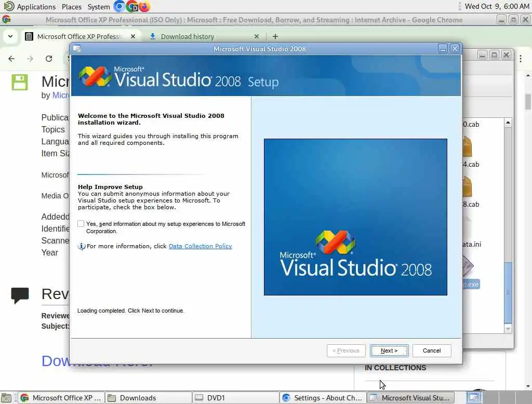Screen dimensions: 532x404
Task: Click the Microsoft author link on page
Action: click(60, 96)
